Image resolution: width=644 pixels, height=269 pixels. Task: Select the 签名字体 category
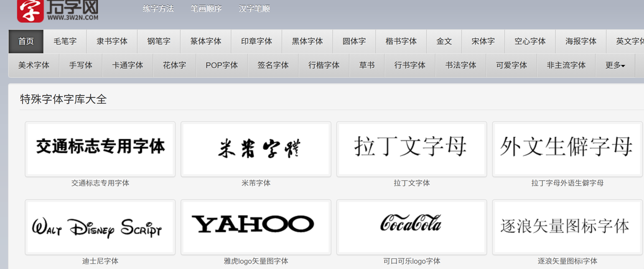tap(273, 65)
